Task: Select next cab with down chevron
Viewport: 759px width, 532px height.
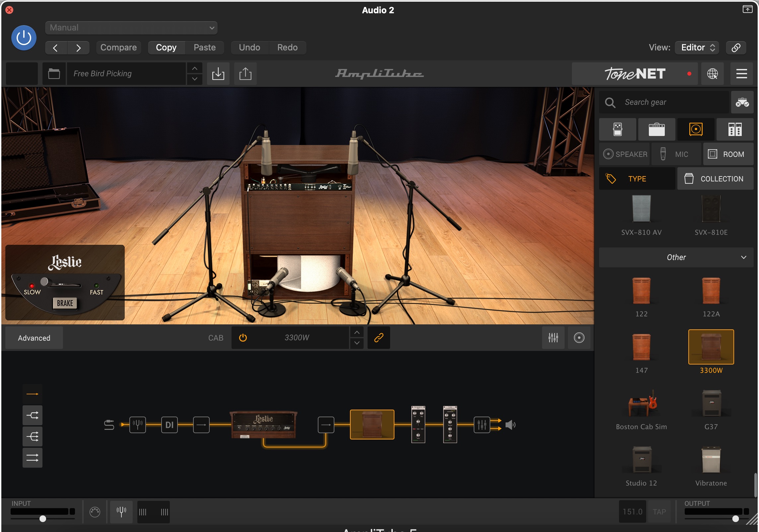Action: coord(357,343)
